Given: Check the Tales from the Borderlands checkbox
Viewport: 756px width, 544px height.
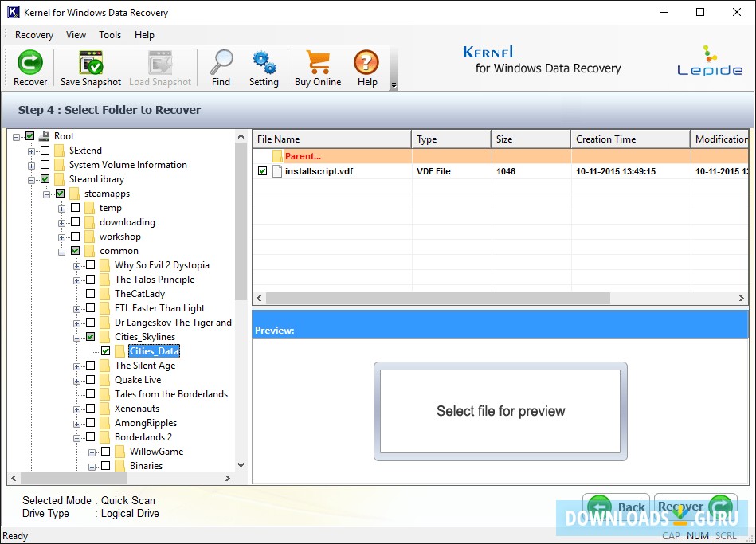Looking at the screenshot, I should [90, 394].
